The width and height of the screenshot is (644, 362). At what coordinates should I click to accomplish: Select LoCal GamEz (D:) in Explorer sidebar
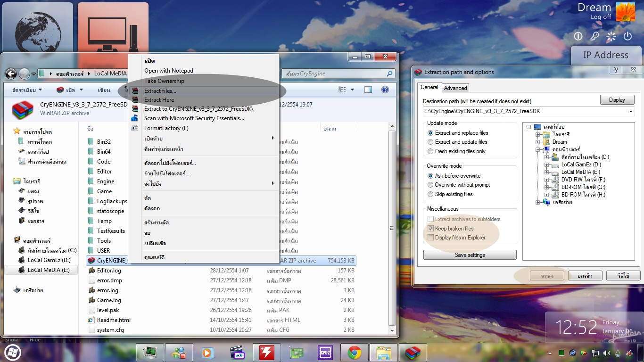49,260
